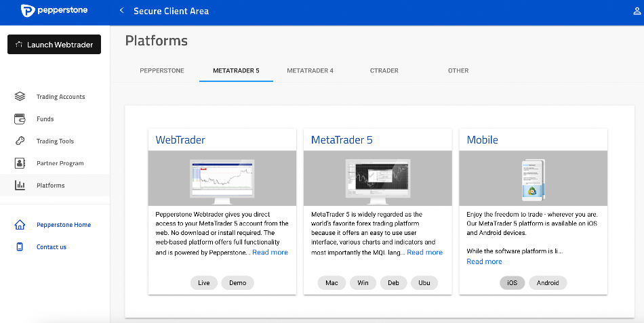This screenshot has width=644, height=323.
Task: Open the user profile icon
Action: click(x=637, y=11)
